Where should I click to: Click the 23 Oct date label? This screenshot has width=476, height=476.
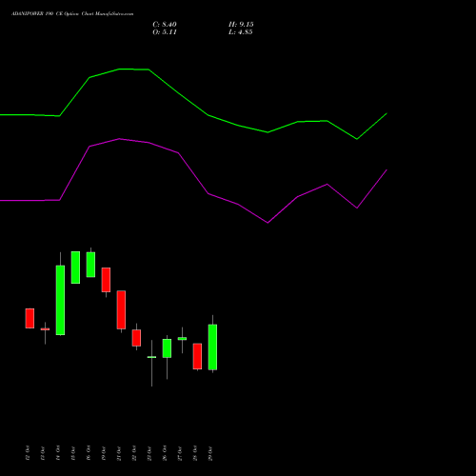(149, 453)
